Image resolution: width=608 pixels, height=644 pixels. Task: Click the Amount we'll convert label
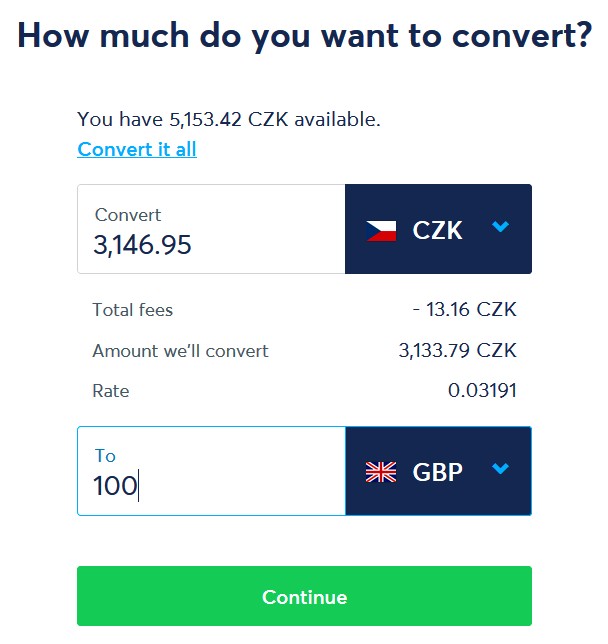click(x=180, y=351)
